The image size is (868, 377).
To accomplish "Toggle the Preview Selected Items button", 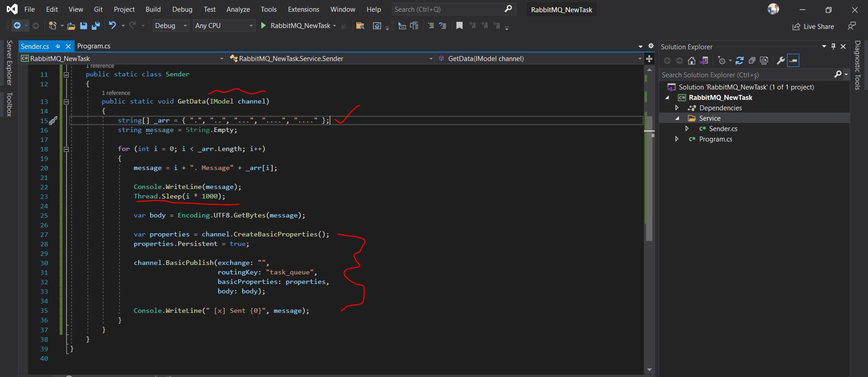I will coord(793,61).
